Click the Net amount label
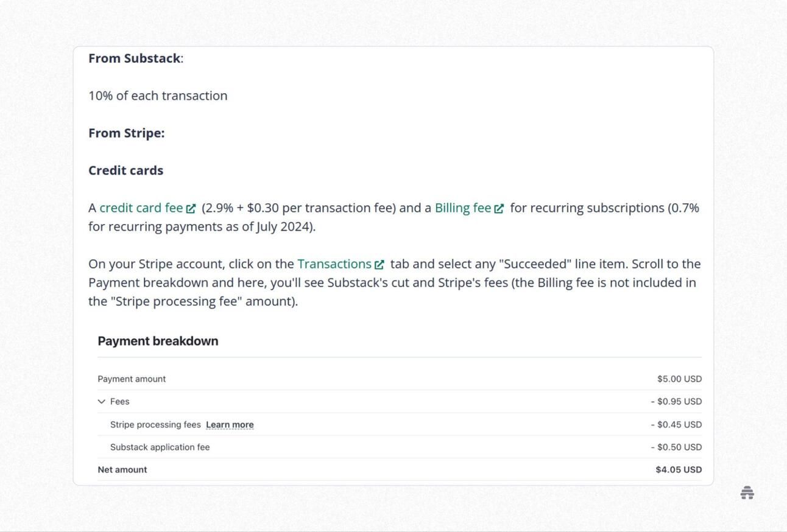The height and width of the screenshot is (532, 787). pyautogui.click(x=122, y=470)
